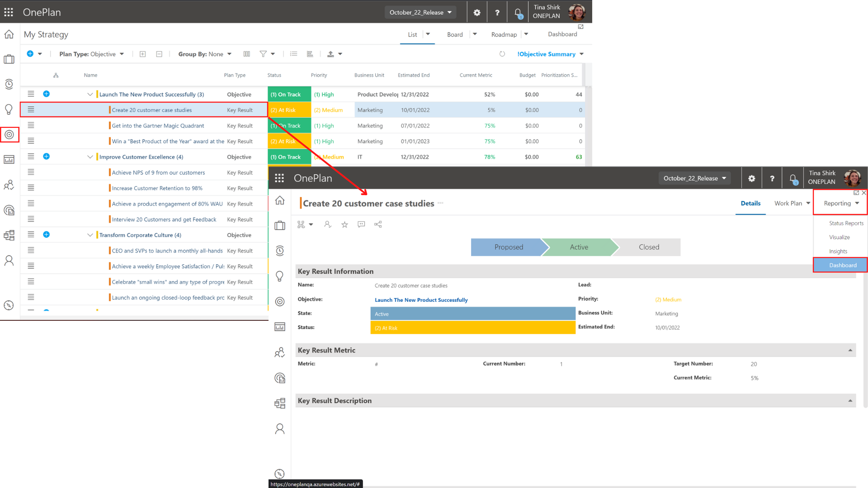This screenshot has width=868, height=488.
Task: Click the refresh icon near Objective Summary
Action: [x=502, y=54]
